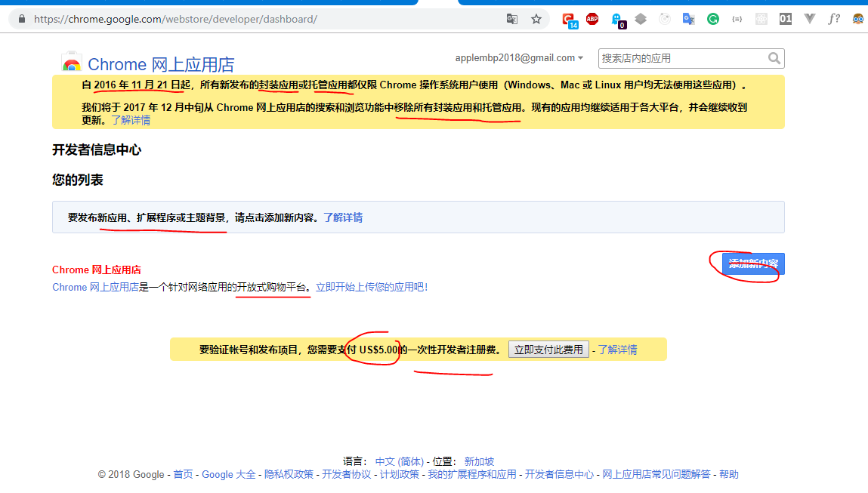868x493 pixels.
Task: Click the search magnifier icon
Action: (x=774, y=58)
